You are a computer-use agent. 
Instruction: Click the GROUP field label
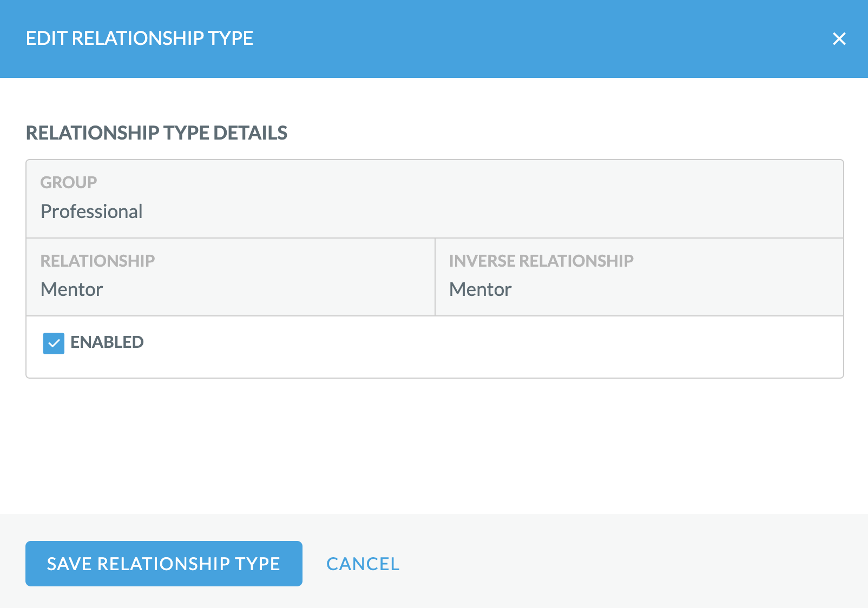(x=69, y=183)
